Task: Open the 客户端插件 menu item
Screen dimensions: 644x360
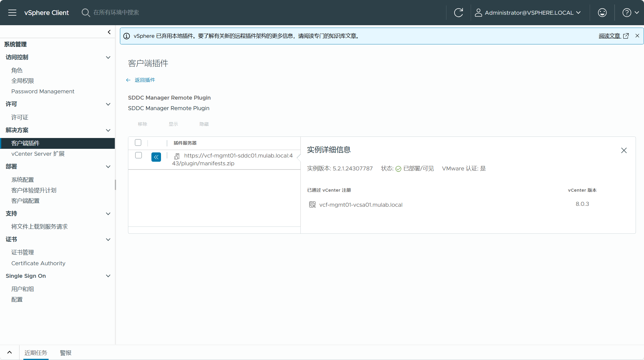Action: [26, 142]
